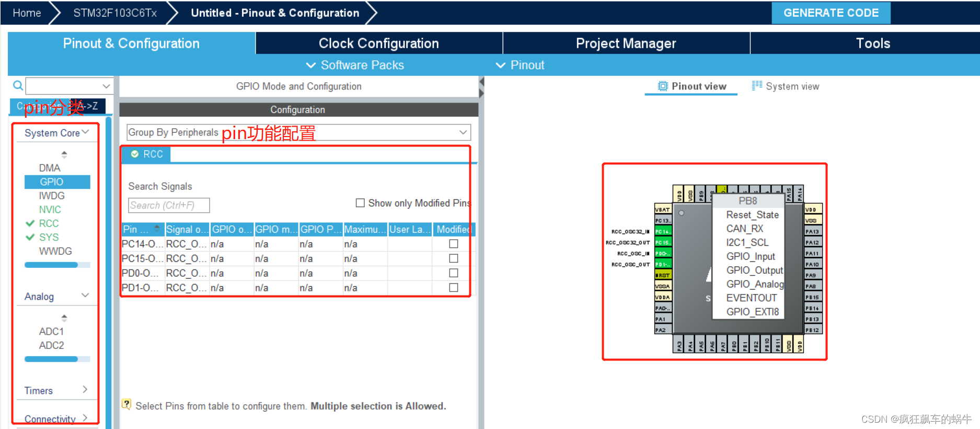Click the up arrow above ADC1 list
Image resolution: width=980 pixels, height=429 pixels.
(64, 318)
